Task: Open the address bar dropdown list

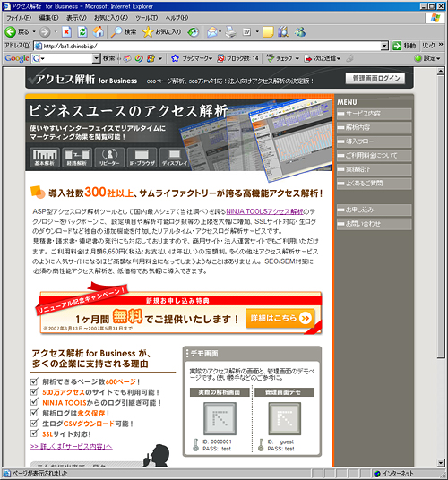Action: 384,46
